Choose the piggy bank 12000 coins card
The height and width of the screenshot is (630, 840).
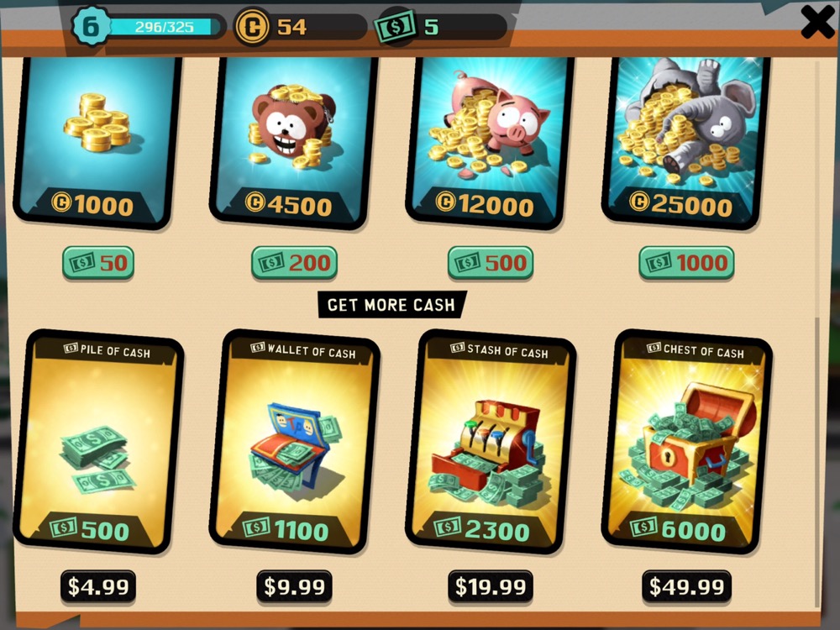click(490, 143)
